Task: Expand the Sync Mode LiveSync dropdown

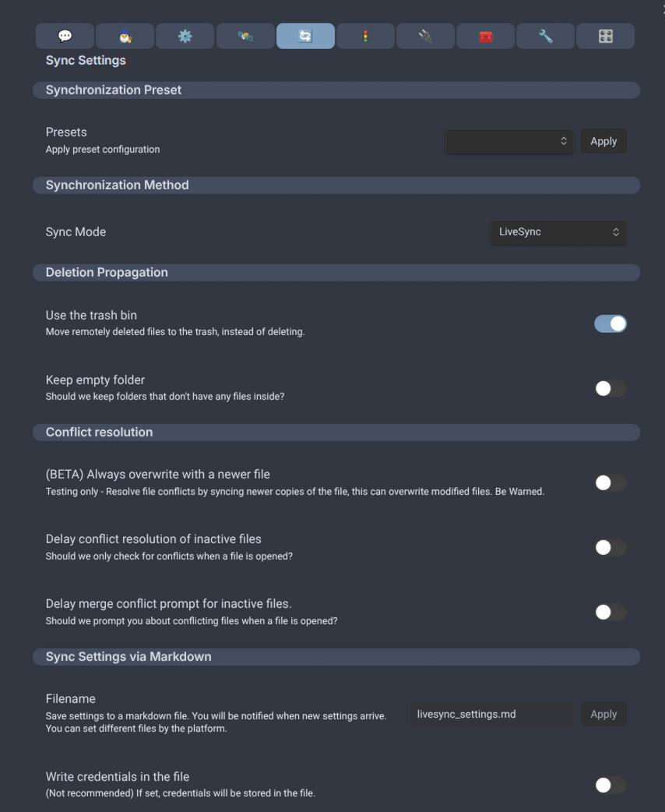Action: [558, 232]
